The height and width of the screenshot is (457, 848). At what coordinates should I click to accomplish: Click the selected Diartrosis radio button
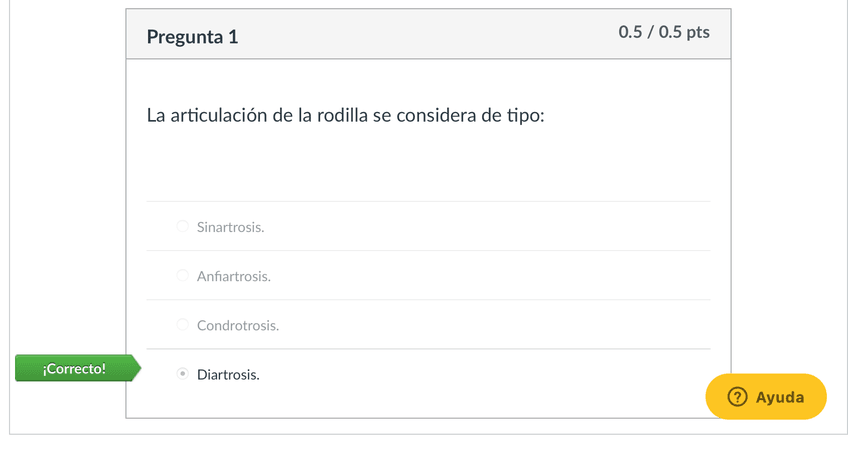pos(182,375)
